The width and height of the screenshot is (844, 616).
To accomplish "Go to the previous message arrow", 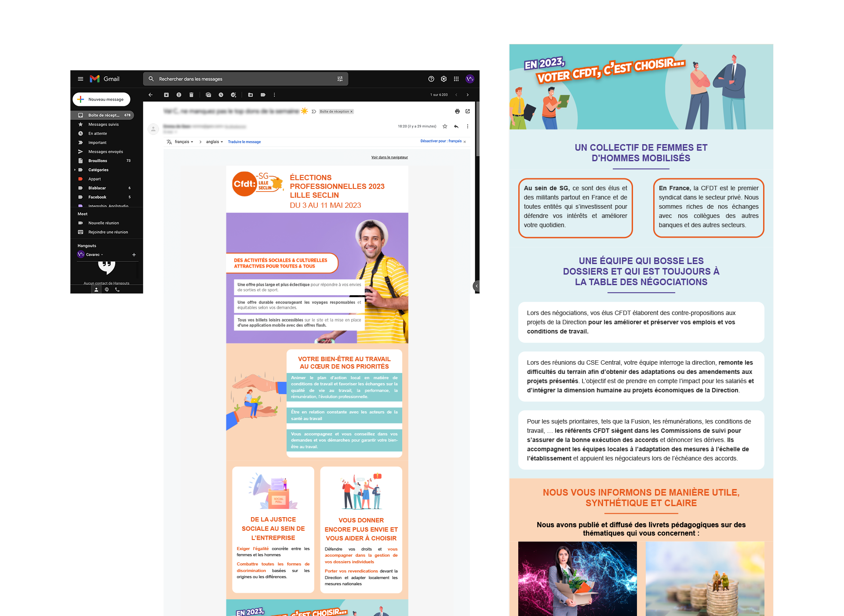I will (456, 95).
